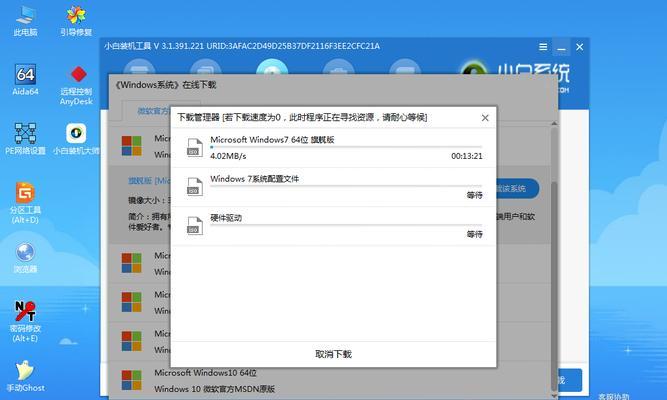Click ISO file icon for 硬件驱动
Image resolution: width=667 pixels, height=400 pixels.
pyautogui.click(x=194, y=226)
